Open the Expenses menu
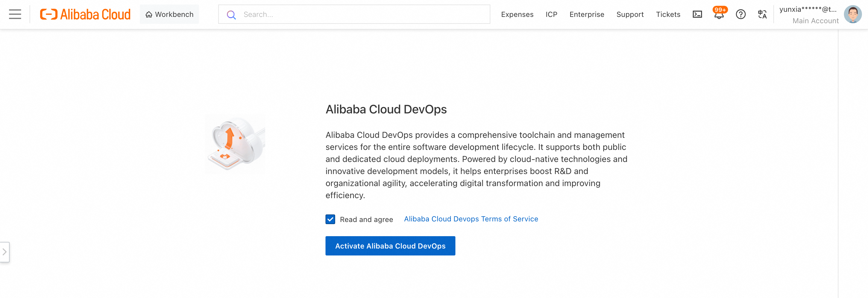The height and width of the screenshot is (298, 868). (x=517, y=14)
